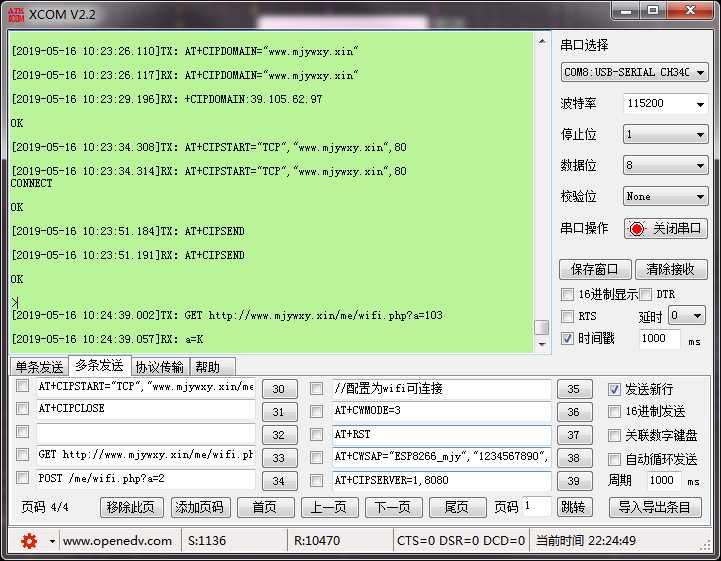721x561 pixels.
Task: Click the AT+CWSAP ESP8266_mjy input field
Action: click(x=441, y=457)
